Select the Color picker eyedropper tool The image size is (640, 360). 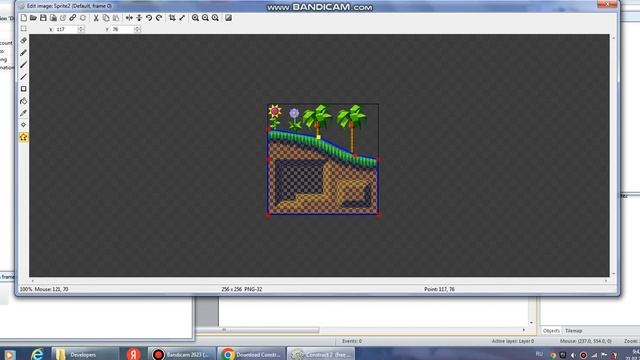click(x=24, y=113)
